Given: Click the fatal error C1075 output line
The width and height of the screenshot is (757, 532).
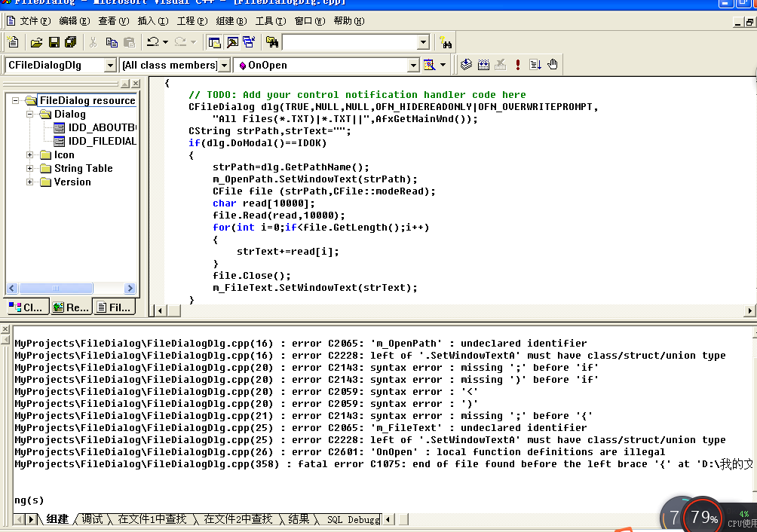Looking at the screenshot, I should (x=384, y=463).
